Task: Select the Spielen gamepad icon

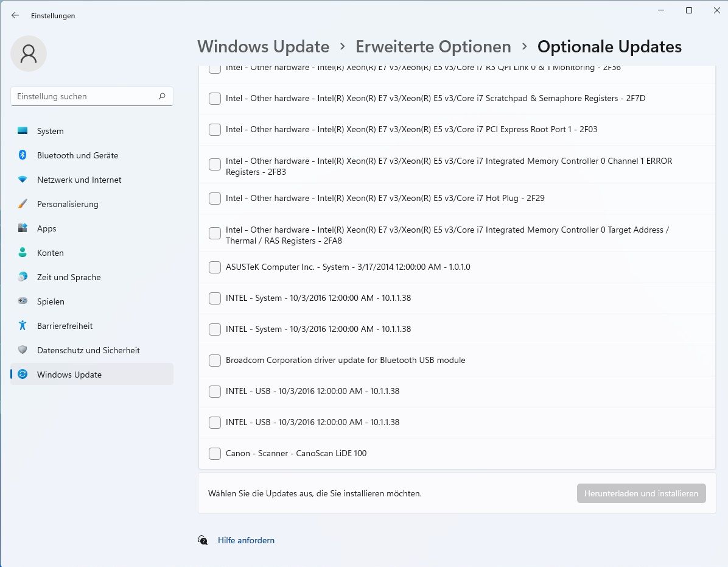Action: (x=23, y=301)
